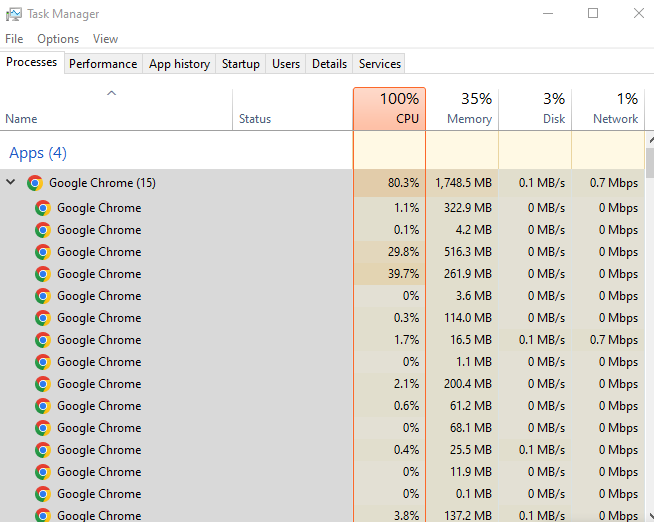The image size is (654, 522).
Task: Click Chrome icon on the 61.2 MB row
Action: pos(43,406)
